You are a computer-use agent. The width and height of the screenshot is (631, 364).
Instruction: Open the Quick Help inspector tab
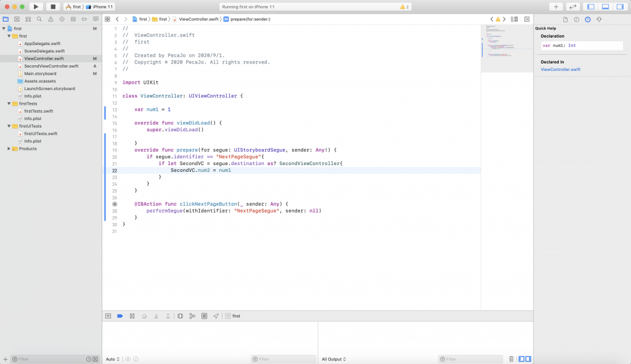[x=588, y=19]
